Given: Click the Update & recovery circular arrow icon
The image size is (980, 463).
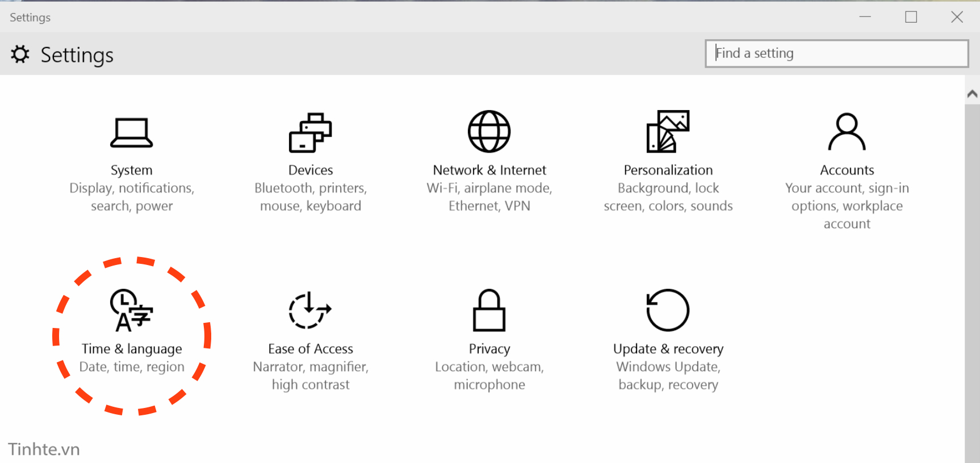Looking at the screenshot, I should click(x=668, y=310).
